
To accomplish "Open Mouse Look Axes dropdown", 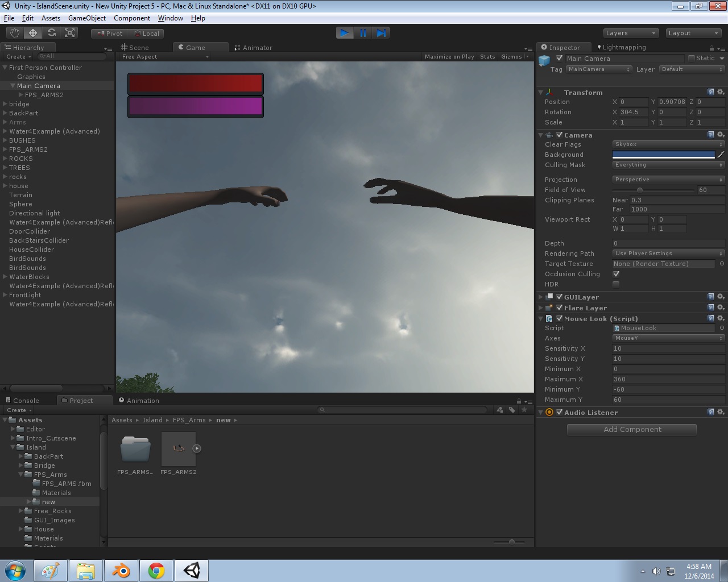I will point(668,338).
